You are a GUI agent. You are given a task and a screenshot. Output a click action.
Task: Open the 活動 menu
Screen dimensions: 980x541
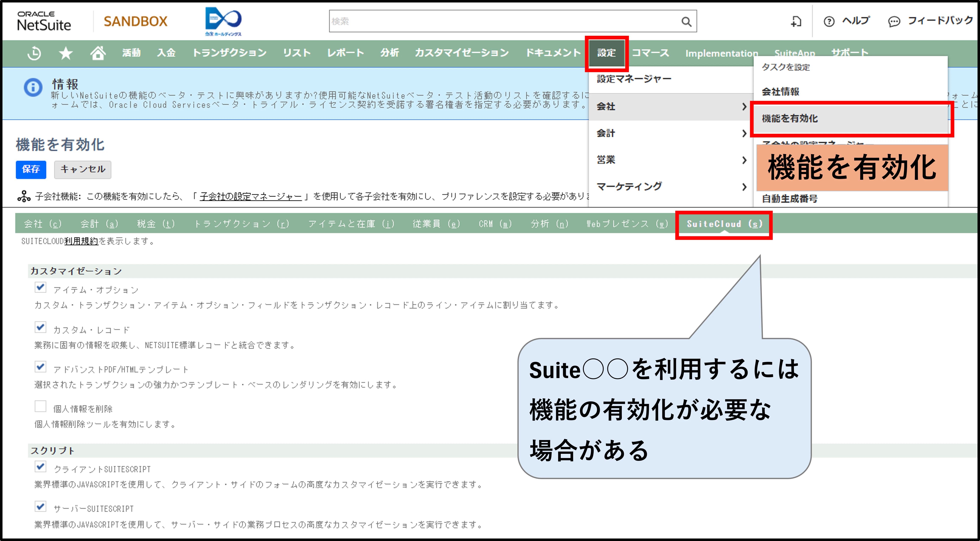click(x=131, y=53)
